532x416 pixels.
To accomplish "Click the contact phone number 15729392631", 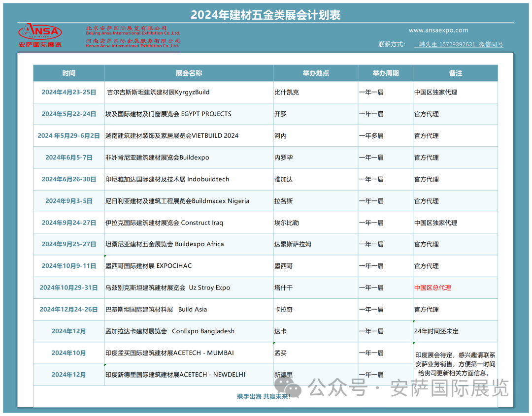I will click(x=457, y=44).
